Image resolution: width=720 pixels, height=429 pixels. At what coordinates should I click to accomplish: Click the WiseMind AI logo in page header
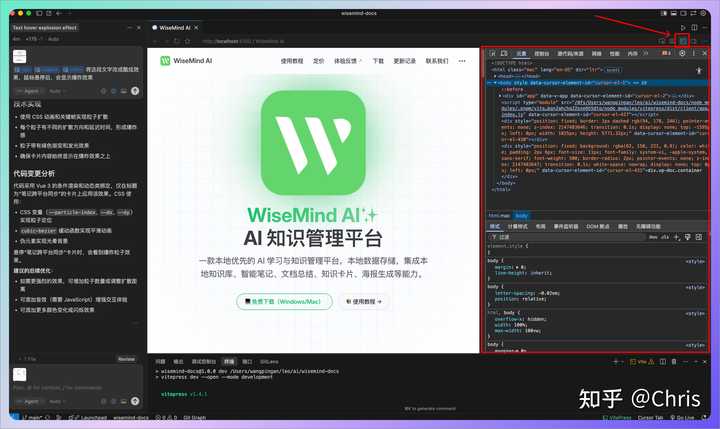(x=186, y=61)
